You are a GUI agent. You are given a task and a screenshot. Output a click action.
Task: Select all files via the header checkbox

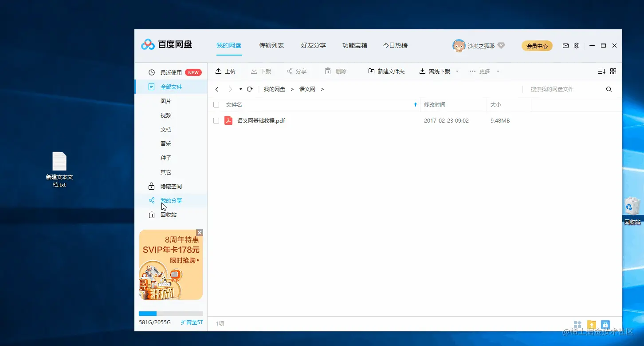pyautogui.click(x=216, y=104)
